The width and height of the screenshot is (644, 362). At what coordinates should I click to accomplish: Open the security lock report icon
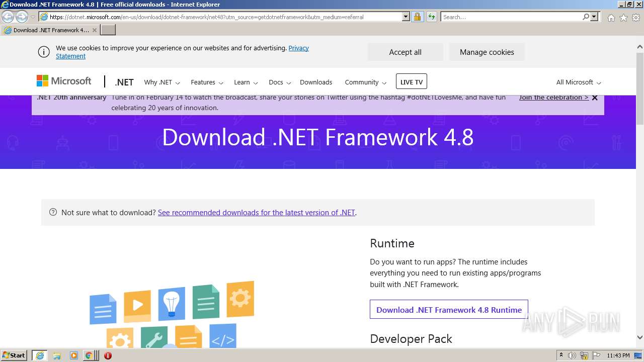tap(417, 17)
